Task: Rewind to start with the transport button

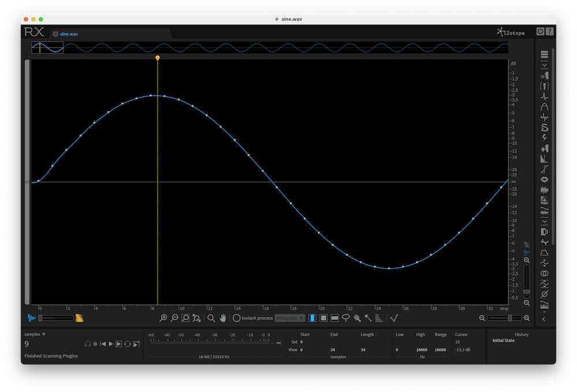Action: click(x=103, y=344)
